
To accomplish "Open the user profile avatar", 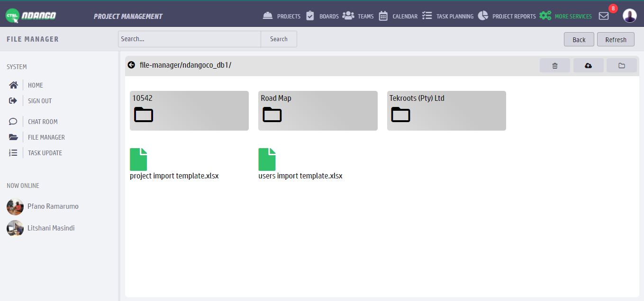I will pos(629,16).
